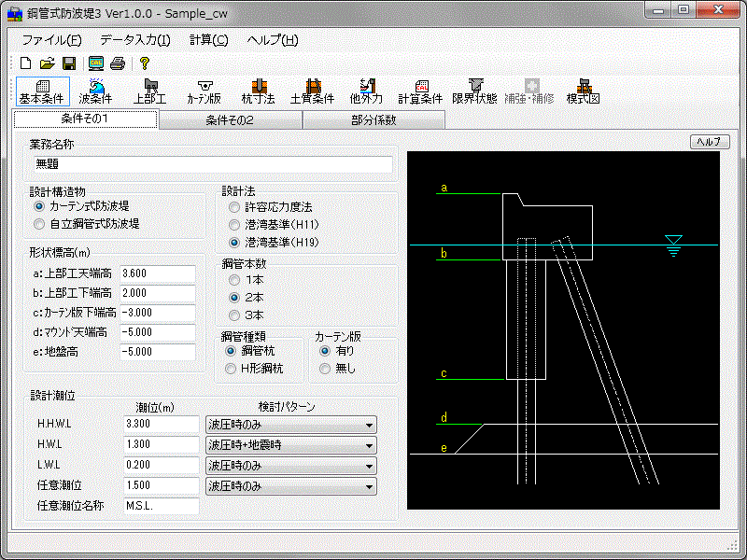Choose 3本 for steel pipe count

pyautogui.click(x=233, y=315)
